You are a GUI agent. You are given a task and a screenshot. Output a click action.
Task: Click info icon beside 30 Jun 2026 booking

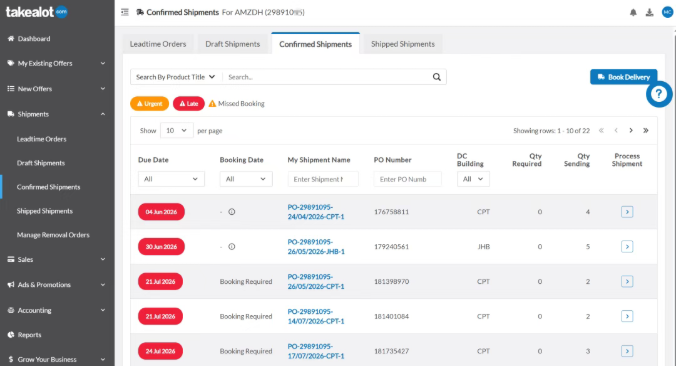coord(232,247)
